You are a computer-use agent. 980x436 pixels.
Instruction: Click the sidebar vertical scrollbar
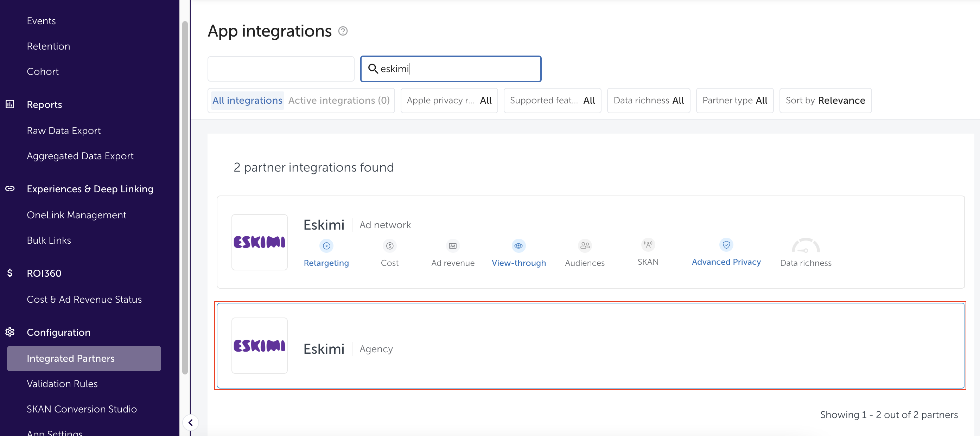185,198
